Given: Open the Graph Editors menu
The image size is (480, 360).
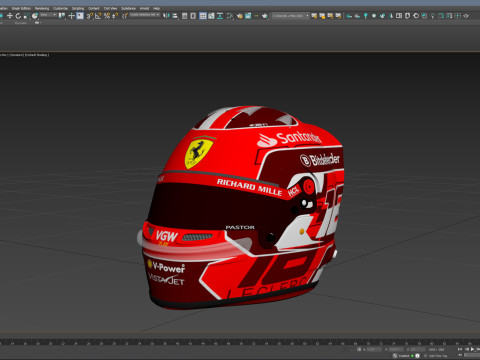Looking at the screenshot, I should [x=21, y=8].
